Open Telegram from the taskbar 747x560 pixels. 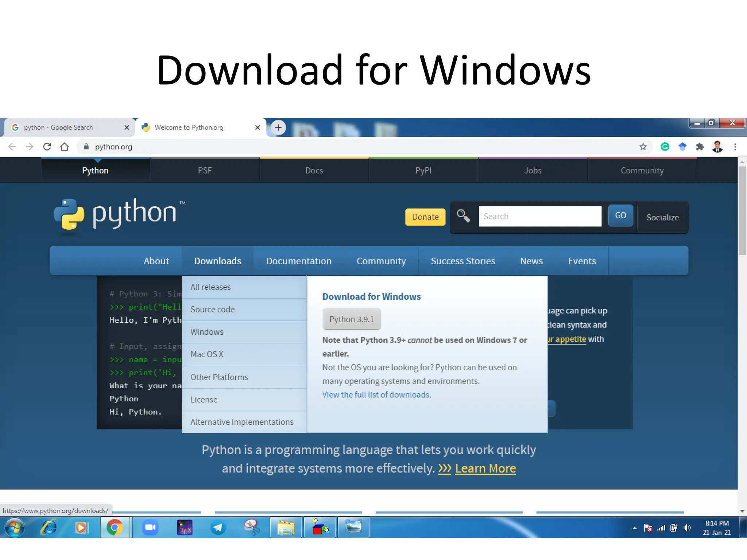coord(218,528)
